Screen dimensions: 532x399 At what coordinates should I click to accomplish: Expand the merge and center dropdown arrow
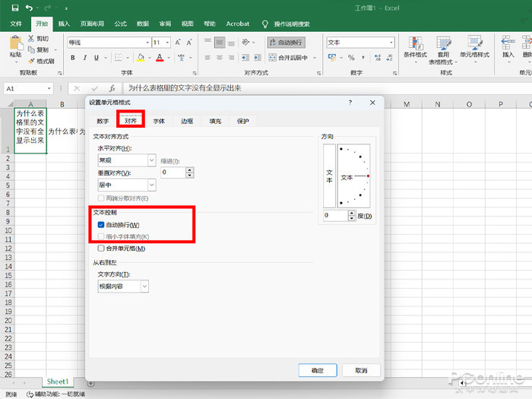[x=315, y=58]
